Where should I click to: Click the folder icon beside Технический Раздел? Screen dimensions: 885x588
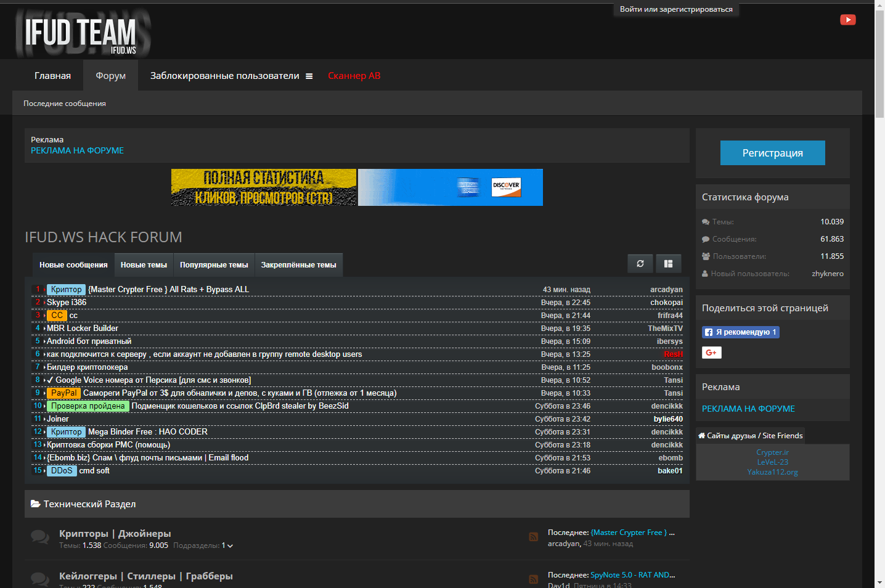[x=36, y=504]
